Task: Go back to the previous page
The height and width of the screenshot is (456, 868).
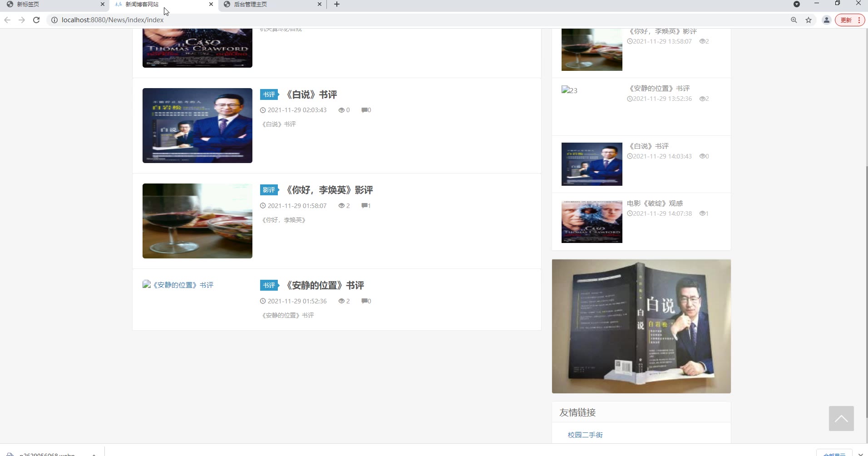Action: click(x=7, y=20)
